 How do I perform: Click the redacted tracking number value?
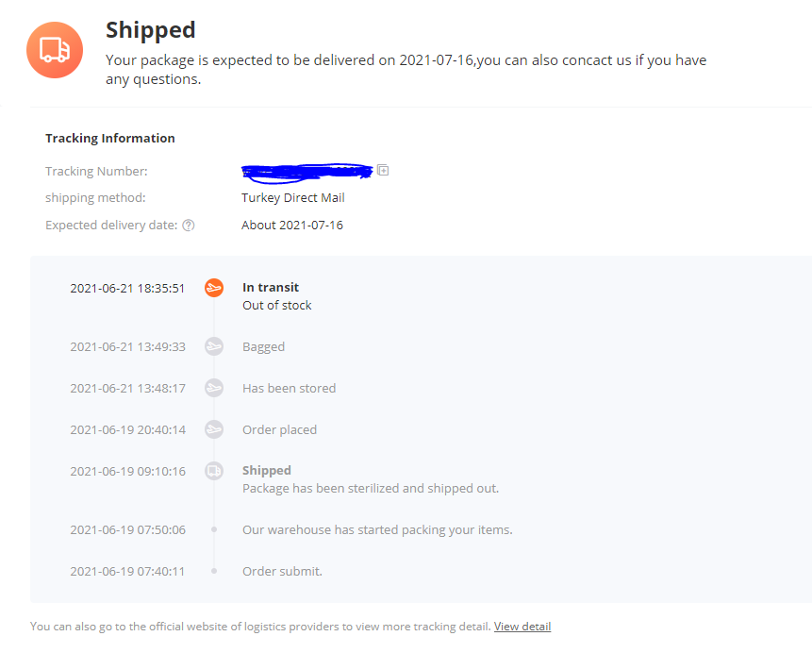pos(307,172)
